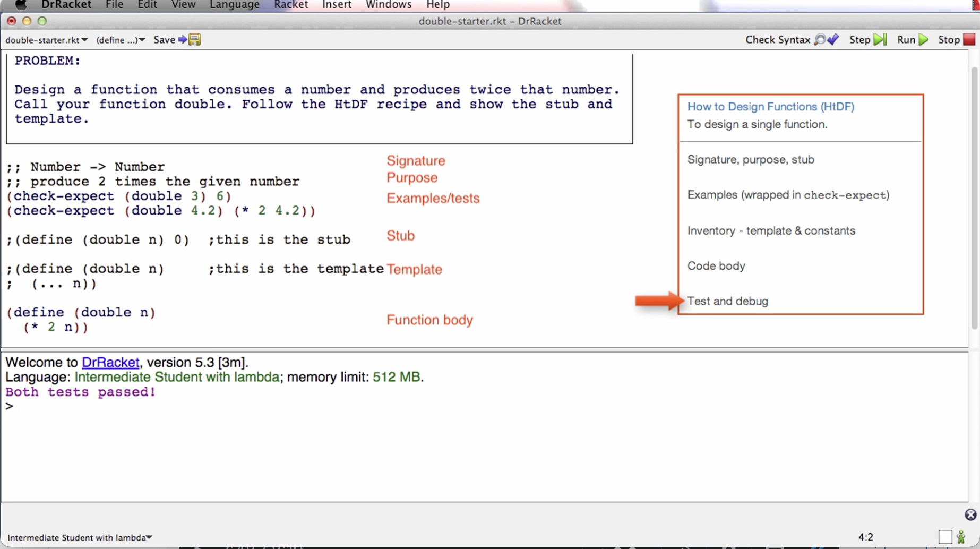The image size is (980, 549).
Task: Zoom the DrRacket window with green button
Action: [42, 21]
